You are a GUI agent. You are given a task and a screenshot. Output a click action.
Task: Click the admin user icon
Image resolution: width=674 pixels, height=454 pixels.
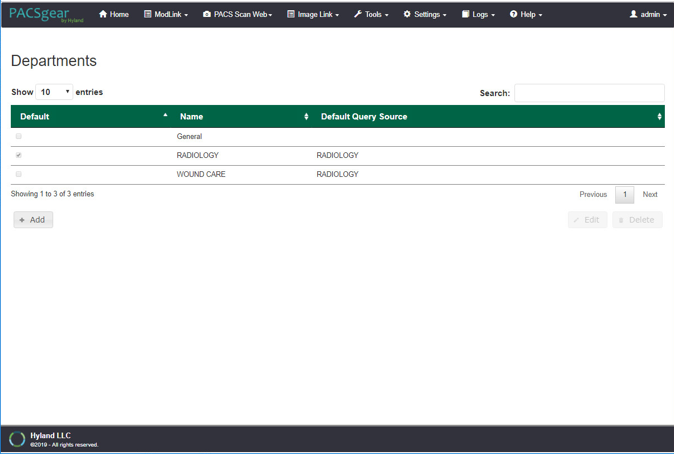point(633,15)
